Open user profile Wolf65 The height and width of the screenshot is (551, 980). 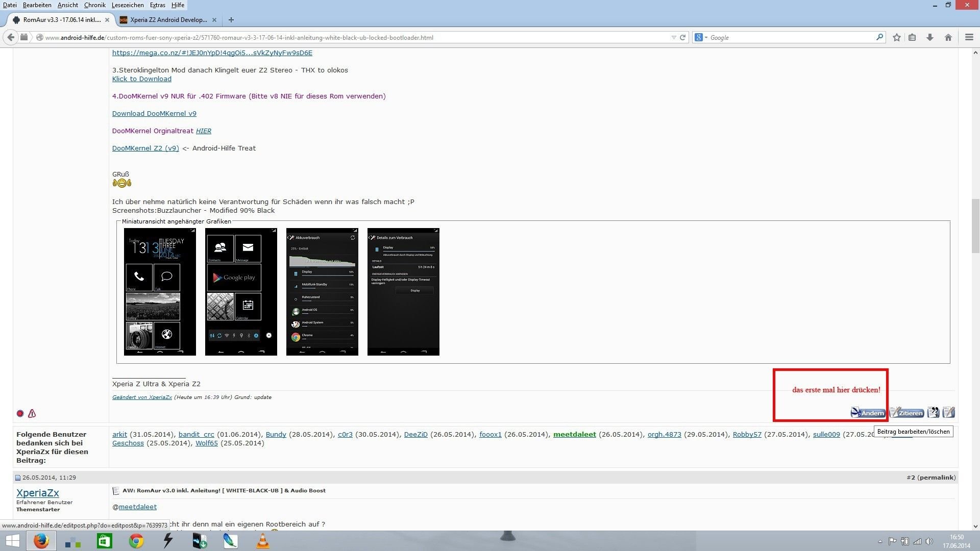206,443
